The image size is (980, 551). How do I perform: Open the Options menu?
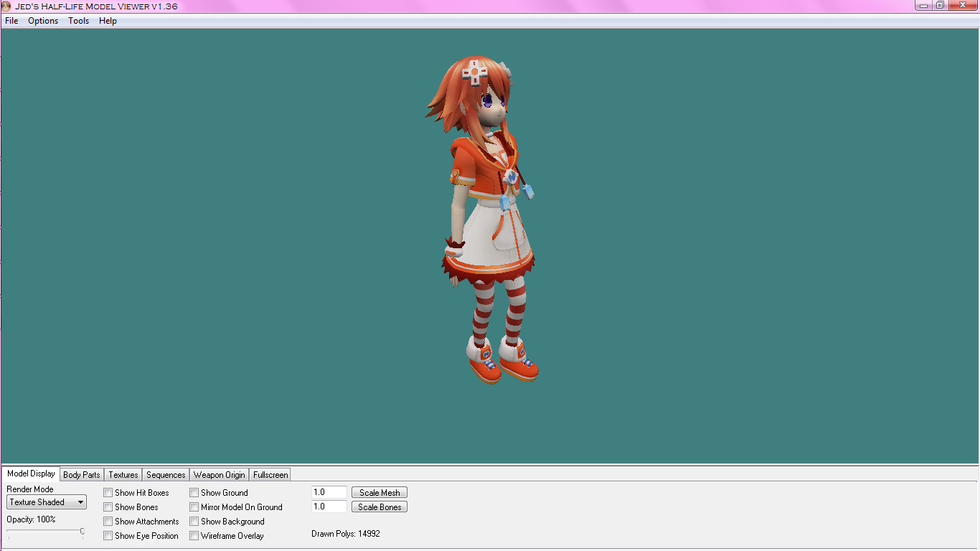click(42, 21)
